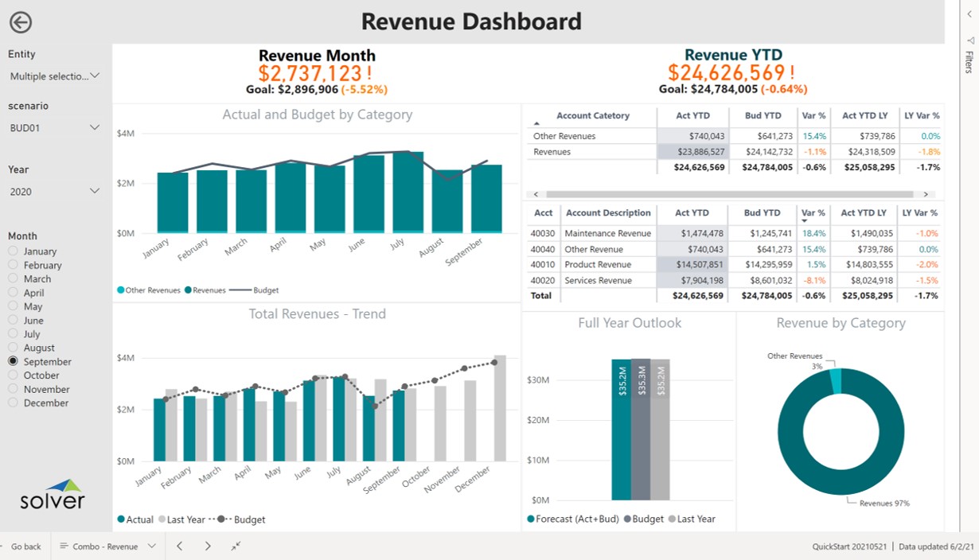Select the October month radio button
The height and width of the screenshot is (560, 979).
pyautogui.click(x=13, y=375)
